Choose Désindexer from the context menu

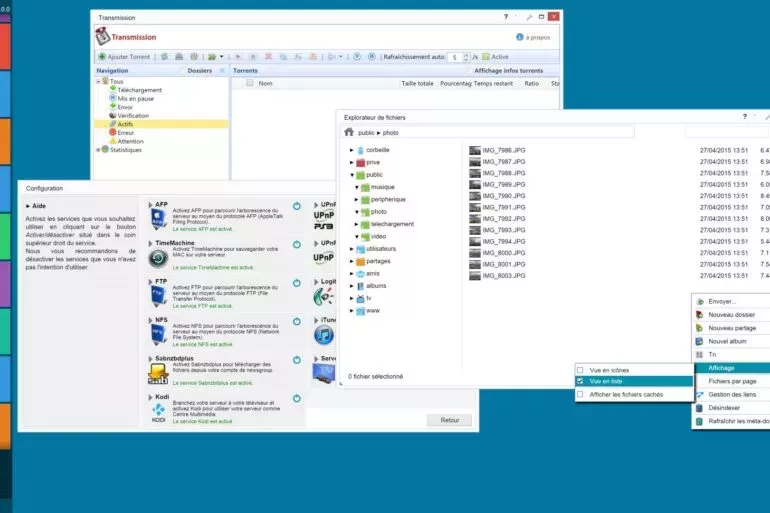(731, 407)
